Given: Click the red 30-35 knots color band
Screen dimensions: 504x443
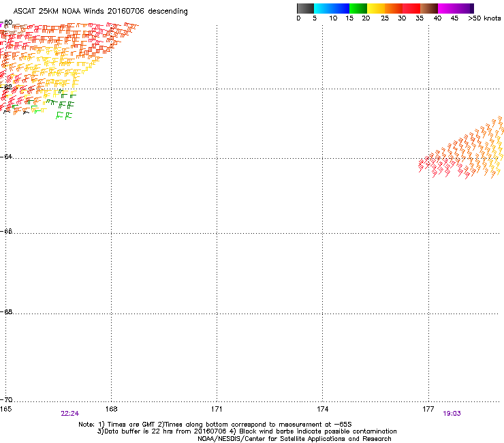Looking at the screenshot, I should (x=411, y=8).
